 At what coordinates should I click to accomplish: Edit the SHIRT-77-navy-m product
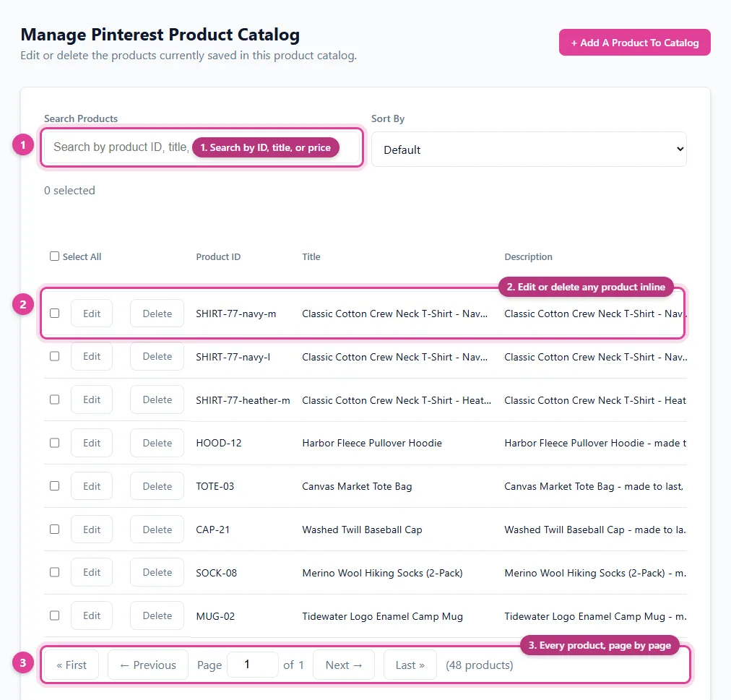(92, 314)
